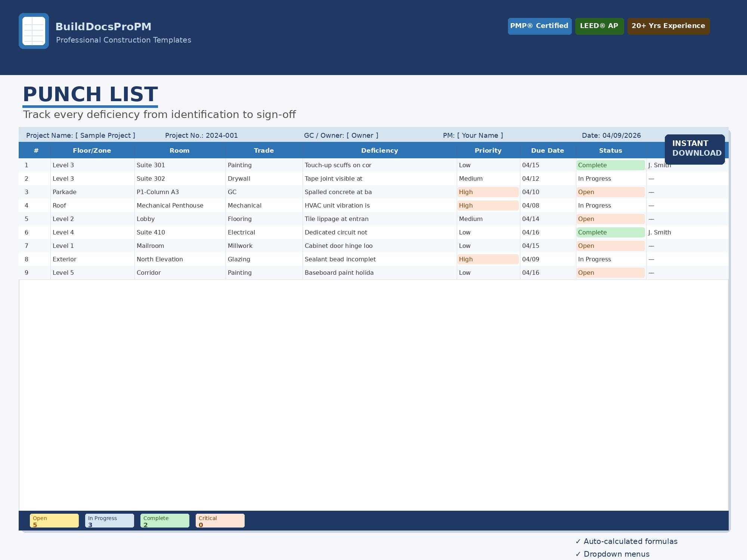
Task: Click the LEED® AP badge
Action: point(599,26)
